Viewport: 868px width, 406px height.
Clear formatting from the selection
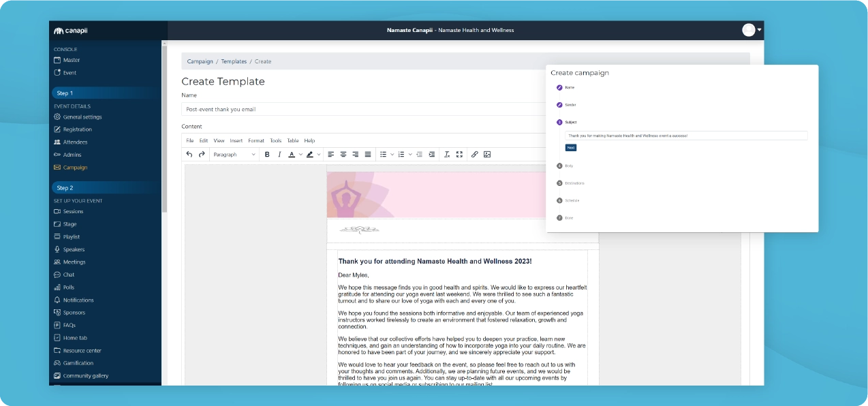(447, 155)
